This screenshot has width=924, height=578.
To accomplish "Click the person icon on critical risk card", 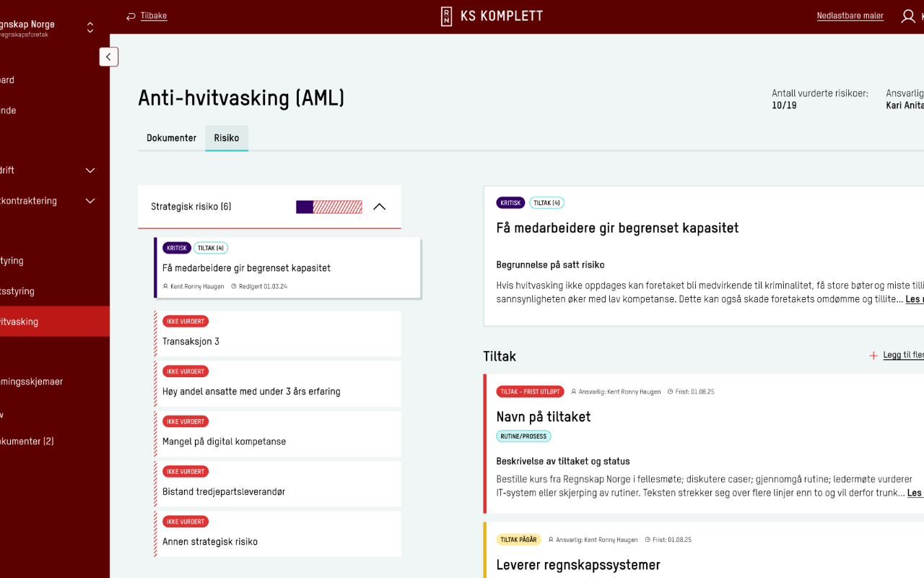I will [x=165, y=287].
